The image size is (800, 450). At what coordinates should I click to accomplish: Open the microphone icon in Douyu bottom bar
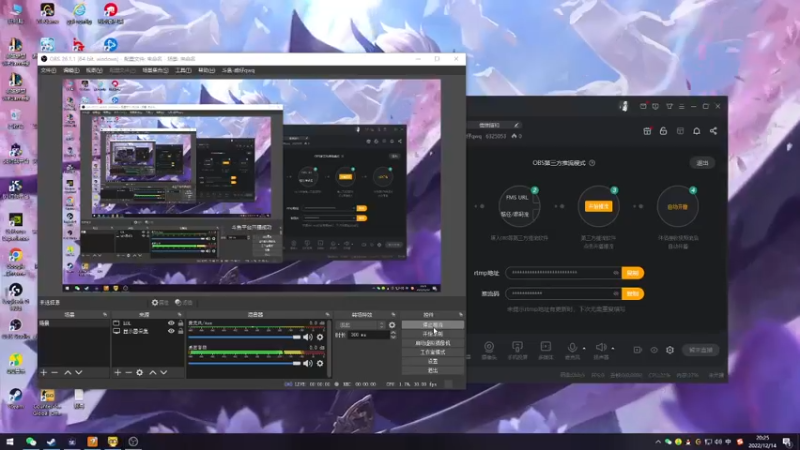(x=572, y=347)
